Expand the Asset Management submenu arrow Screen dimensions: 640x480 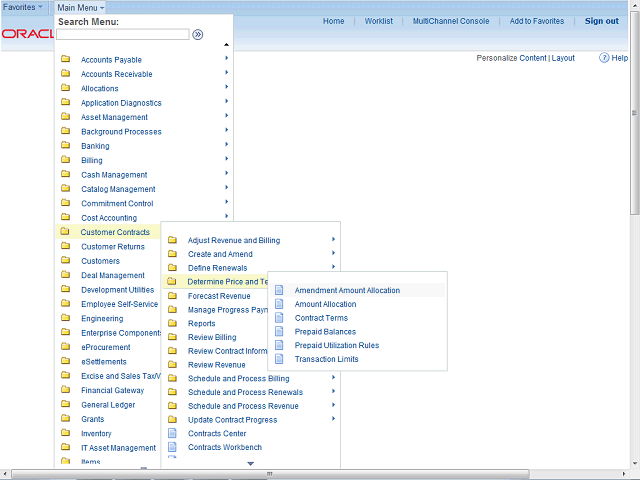(x=227, y=116)
